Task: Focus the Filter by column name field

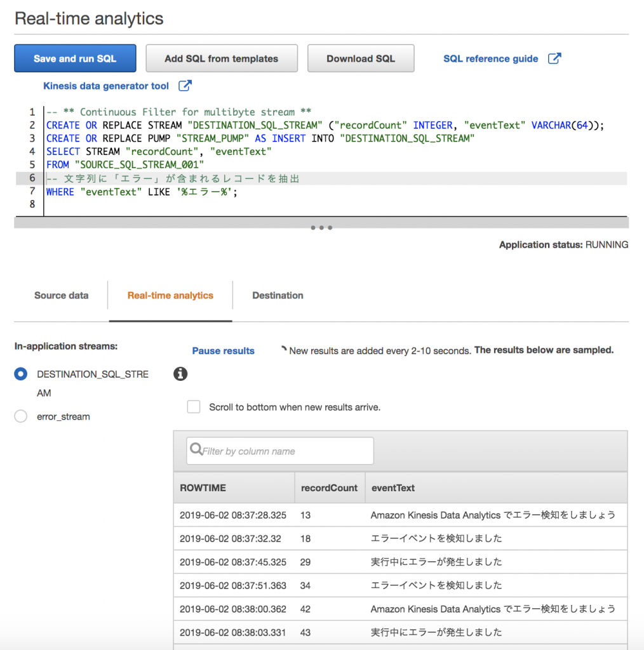Action: point(280,451)
